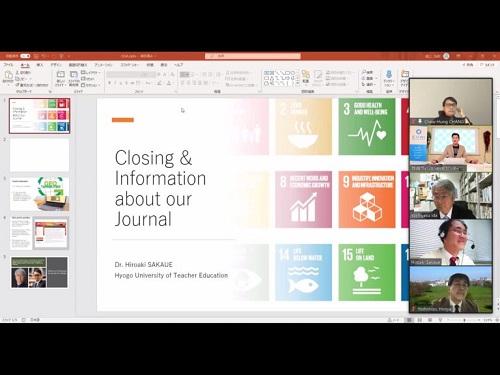Expand the shapes gallery more arrow
The image size is (500, 375).
click(x=297, y=83)
